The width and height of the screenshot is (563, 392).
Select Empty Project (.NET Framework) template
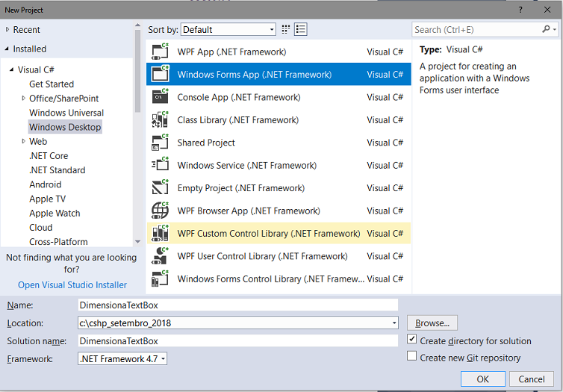[279, 187]
